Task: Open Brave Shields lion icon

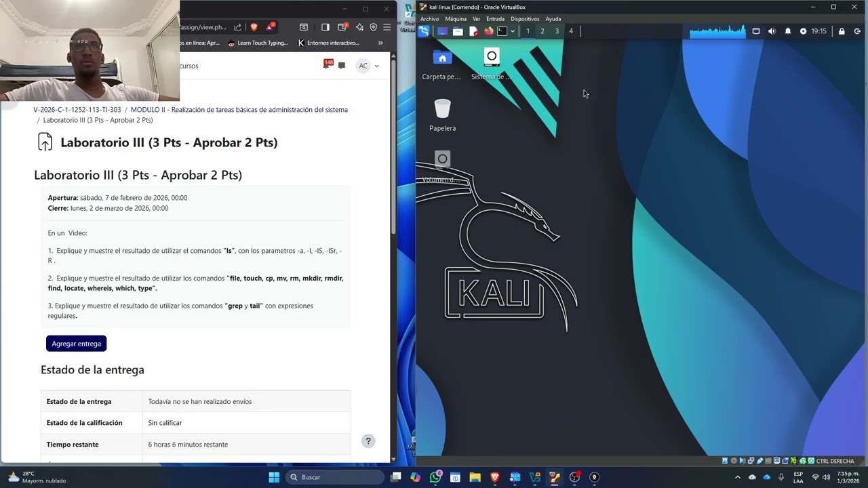Action: (x=254, y=27)
